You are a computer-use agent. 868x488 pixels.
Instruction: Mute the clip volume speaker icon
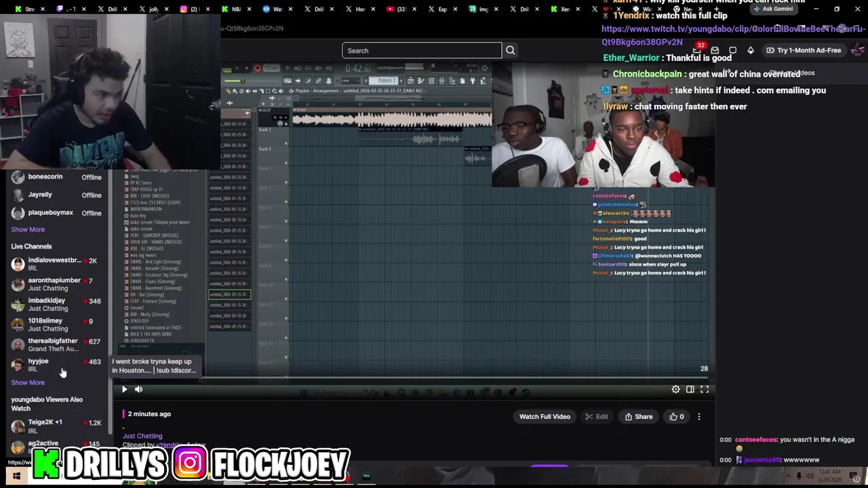point(138,389)
